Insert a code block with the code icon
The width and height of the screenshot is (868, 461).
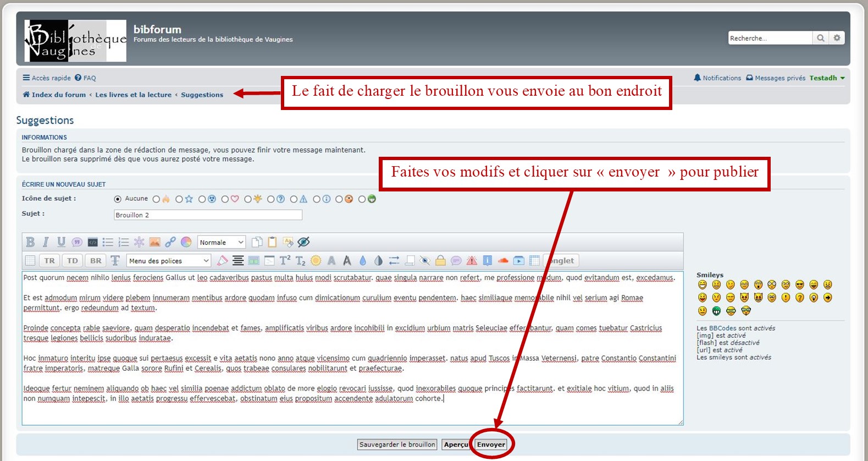click(x=93, y=242)
